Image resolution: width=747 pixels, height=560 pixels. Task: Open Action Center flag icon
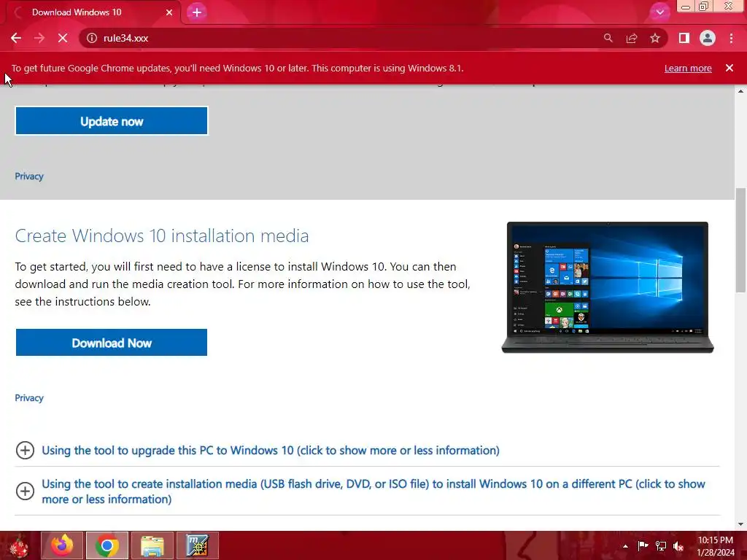[643, 546]
